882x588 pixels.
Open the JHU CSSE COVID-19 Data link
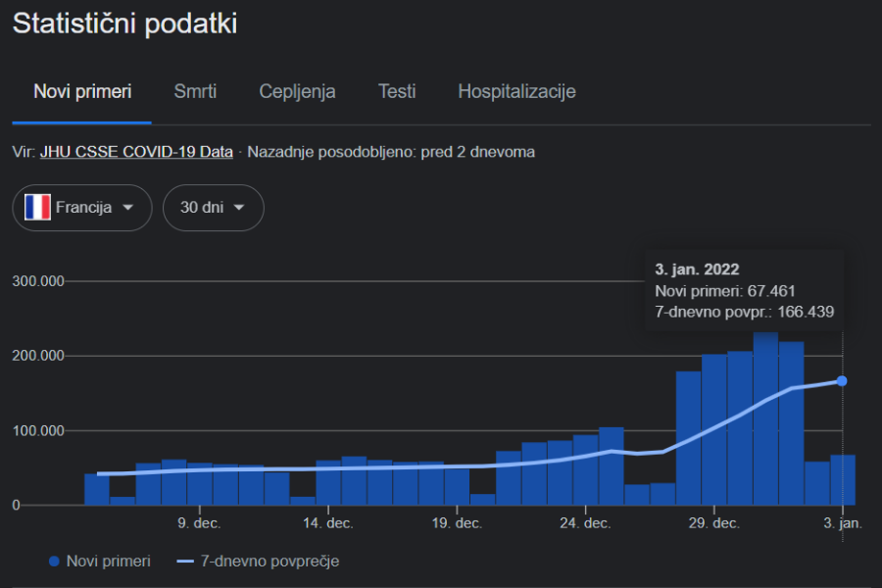pos(136,152)
